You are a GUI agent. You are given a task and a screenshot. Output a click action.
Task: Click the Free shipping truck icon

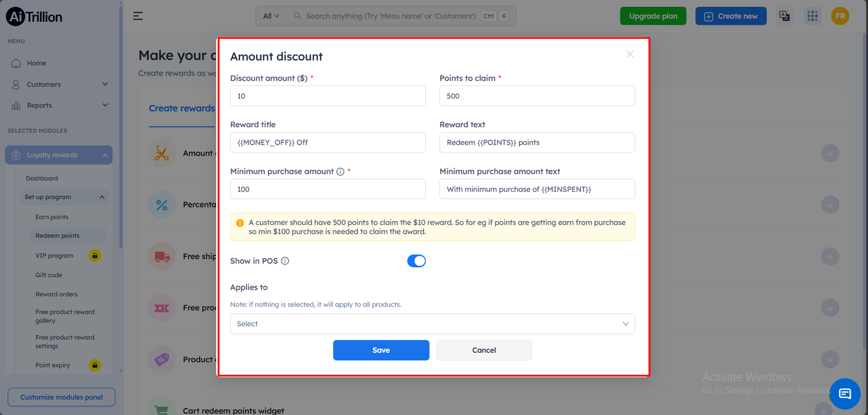pos(162,256)
